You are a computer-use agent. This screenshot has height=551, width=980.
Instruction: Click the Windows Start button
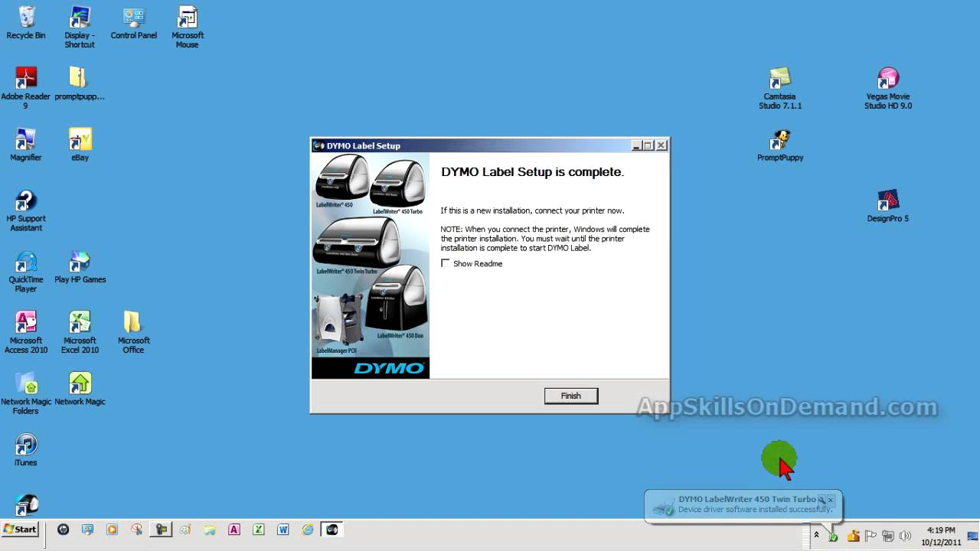pos(20,529)
